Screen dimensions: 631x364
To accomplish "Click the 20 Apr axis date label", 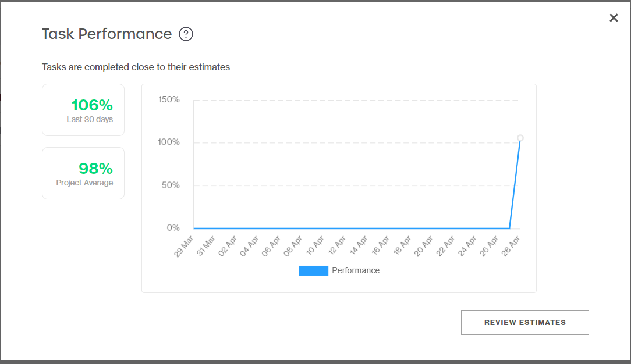I will point(424,247).
